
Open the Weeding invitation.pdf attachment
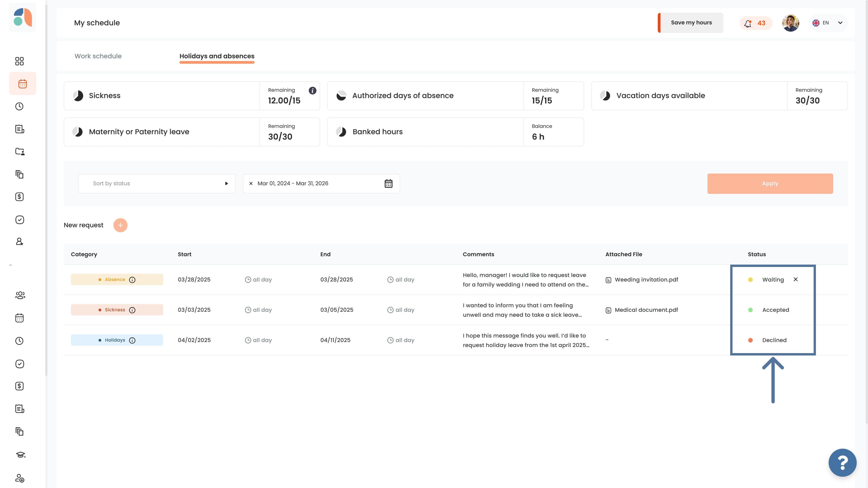point(646,280)
